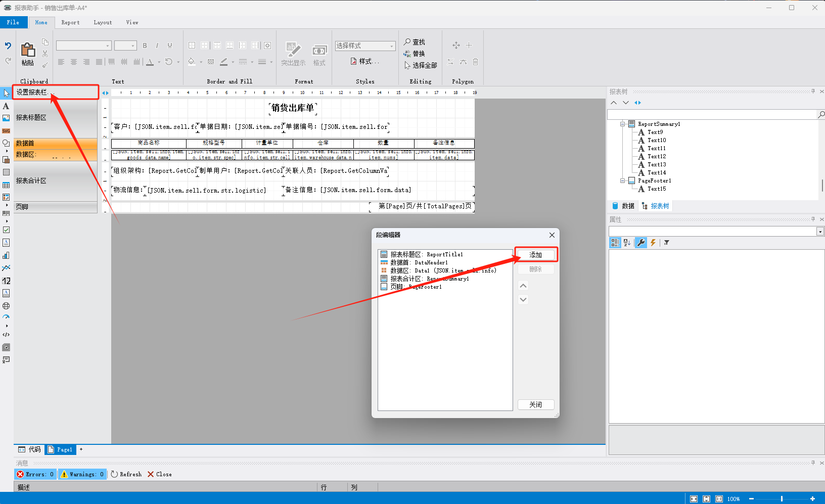Viewport: 825px width, 504px height.
Task: Click the Paste clipboard icon
Action: point(28,50)
